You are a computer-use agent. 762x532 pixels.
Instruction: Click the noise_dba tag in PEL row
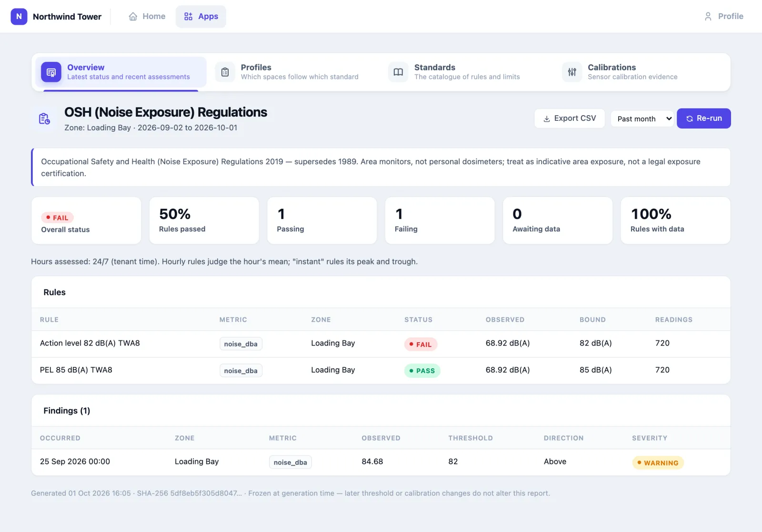(x=241, y=371)
